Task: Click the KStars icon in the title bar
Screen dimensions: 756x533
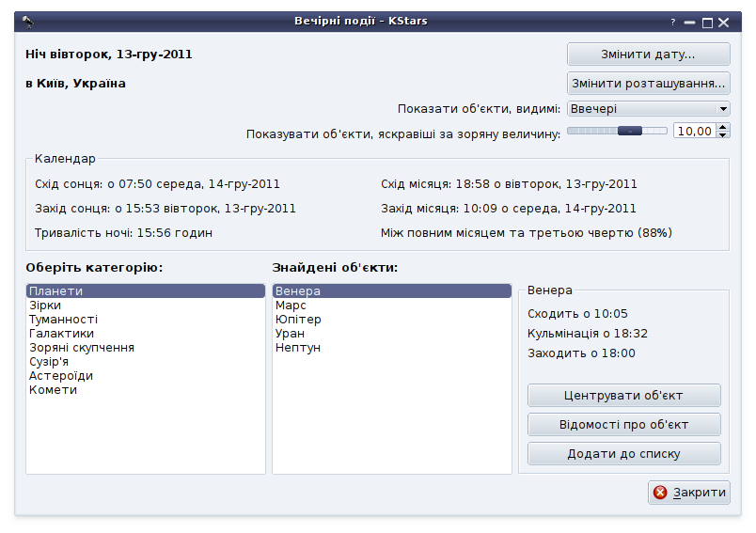Action: (28, 22)
